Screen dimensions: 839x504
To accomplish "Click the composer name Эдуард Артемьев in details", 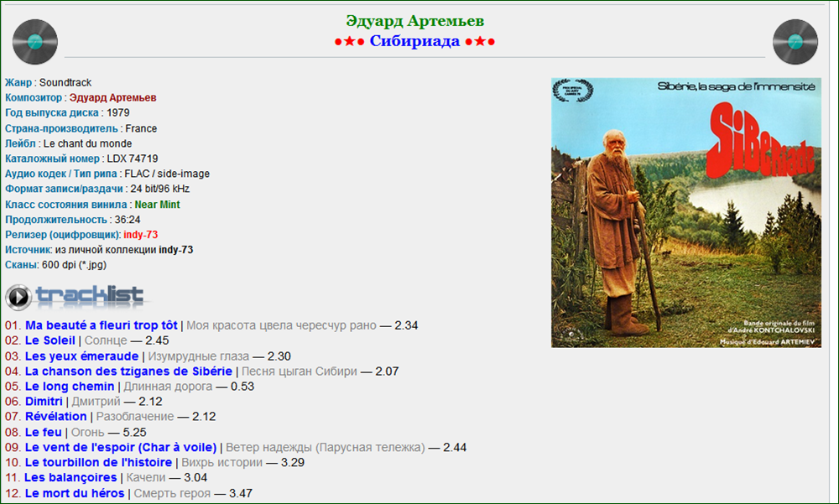I will (x=113, y=98).
